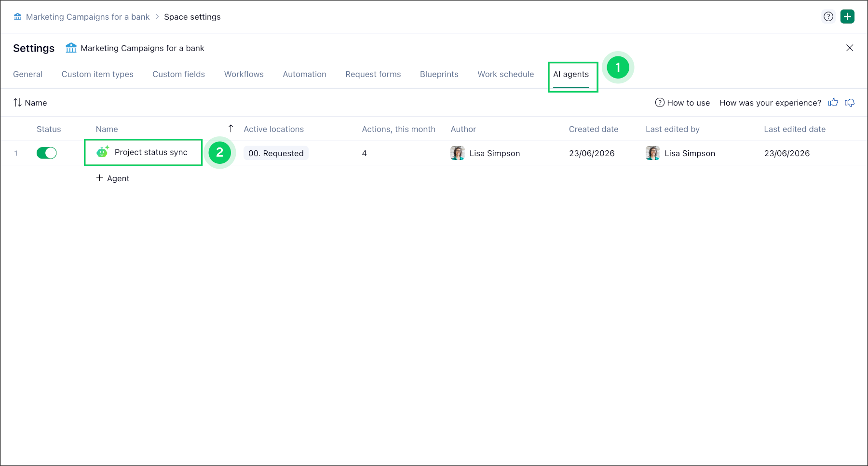The height and width of the screenshot is (466, 868).
Task: Click the green plus create button
Action: [847, 16]
